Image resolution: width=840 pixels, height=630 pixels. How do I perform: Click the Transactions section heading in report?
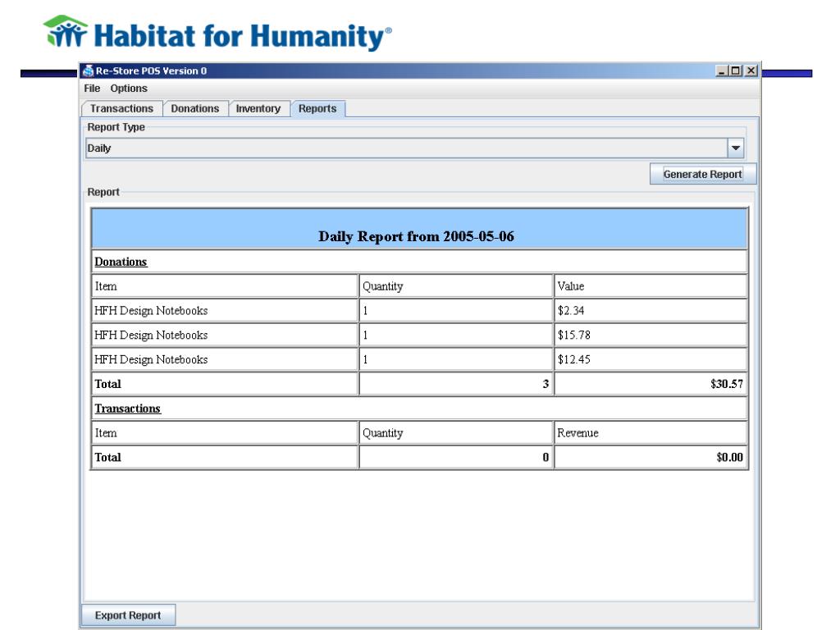point(127,409)
